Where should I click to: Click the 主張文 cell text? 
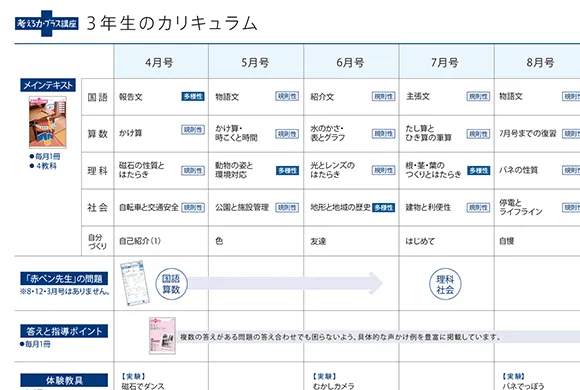coord(418,96)
